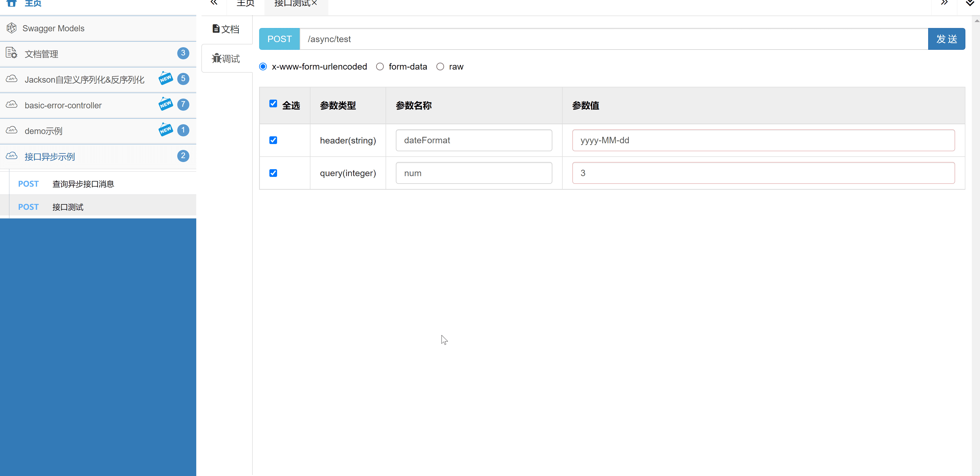Click the API cloud icon beside demo示例

[11, 130]
